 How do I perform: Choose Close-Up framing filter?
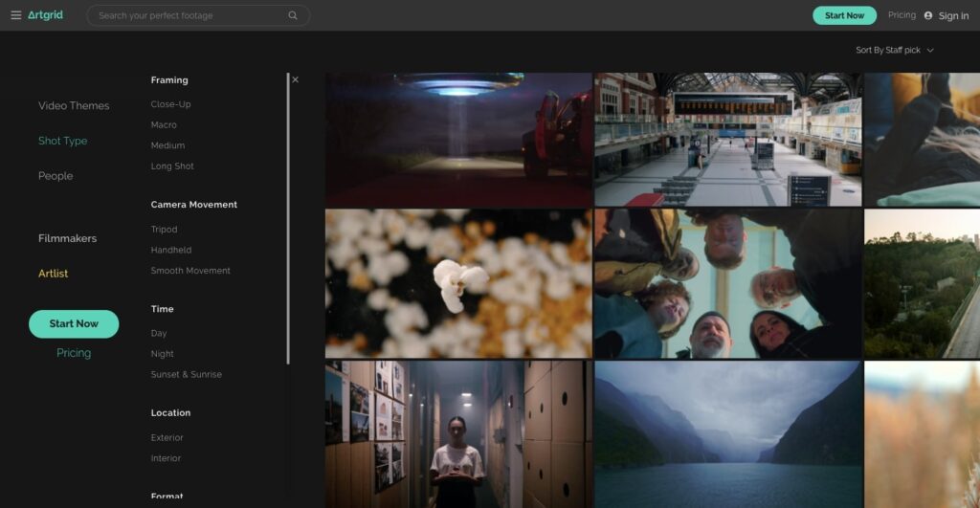(170, 104)
